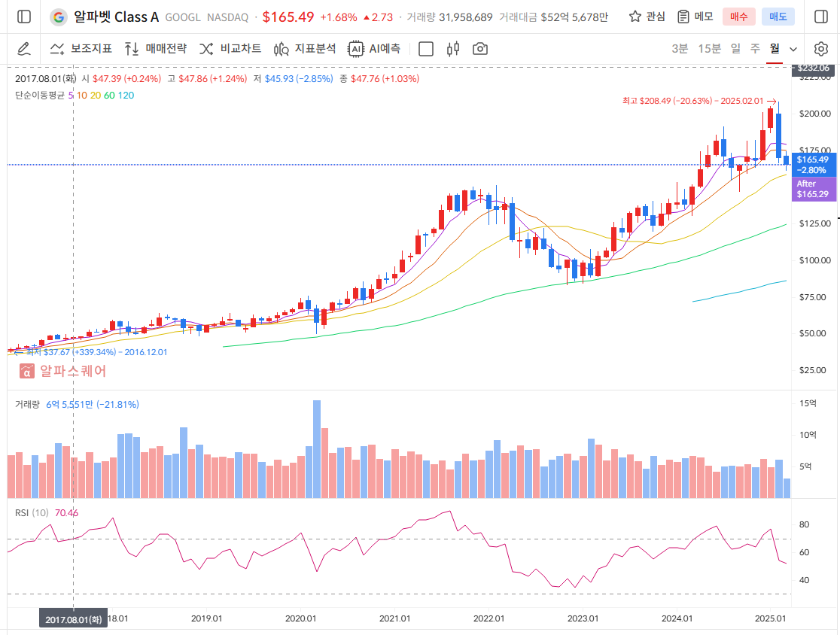Open 매매전략 trading strategy menu
Screen dimensions: 840x635
click(155, 49)
